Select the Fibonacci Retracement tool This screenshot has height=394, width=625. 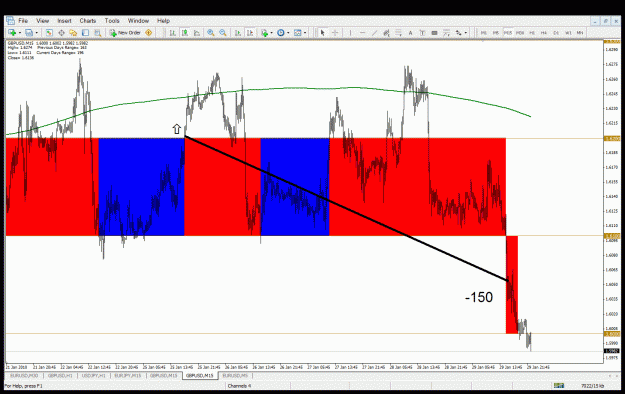tap(398, 33)
